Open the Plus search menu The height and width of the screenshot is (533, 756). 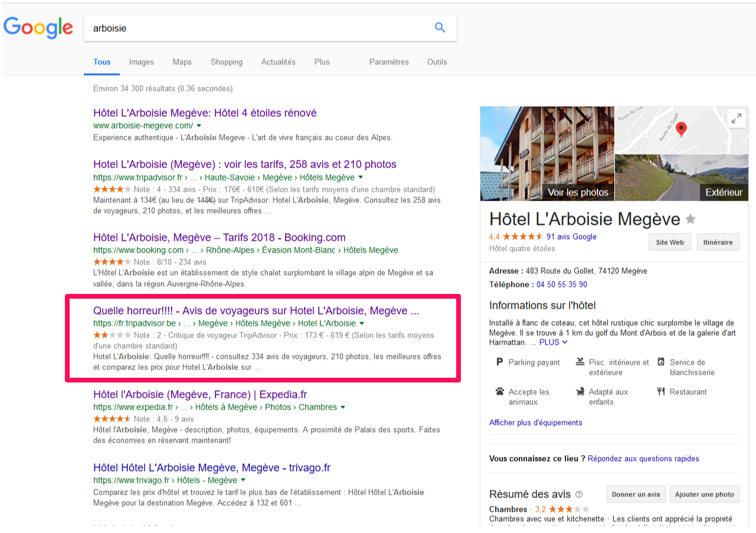(322, 62)
